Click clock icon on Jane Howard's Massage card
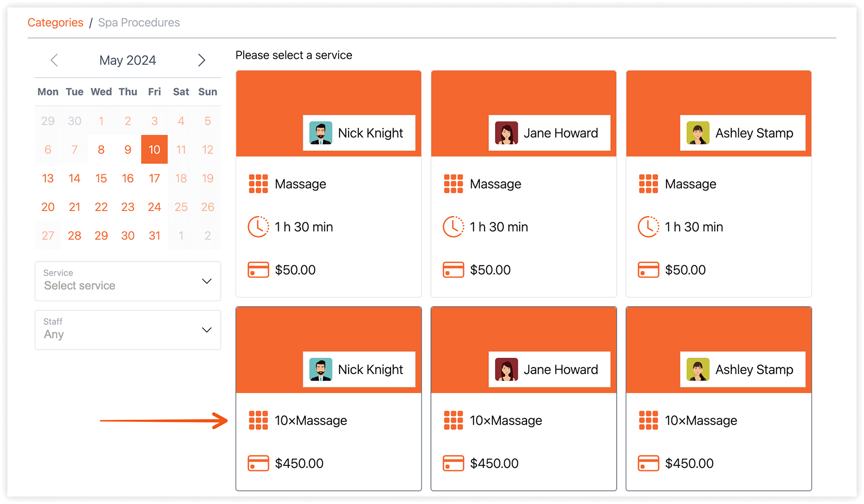Viewport: 864px width, 504px height. click(x=453, y=227)
